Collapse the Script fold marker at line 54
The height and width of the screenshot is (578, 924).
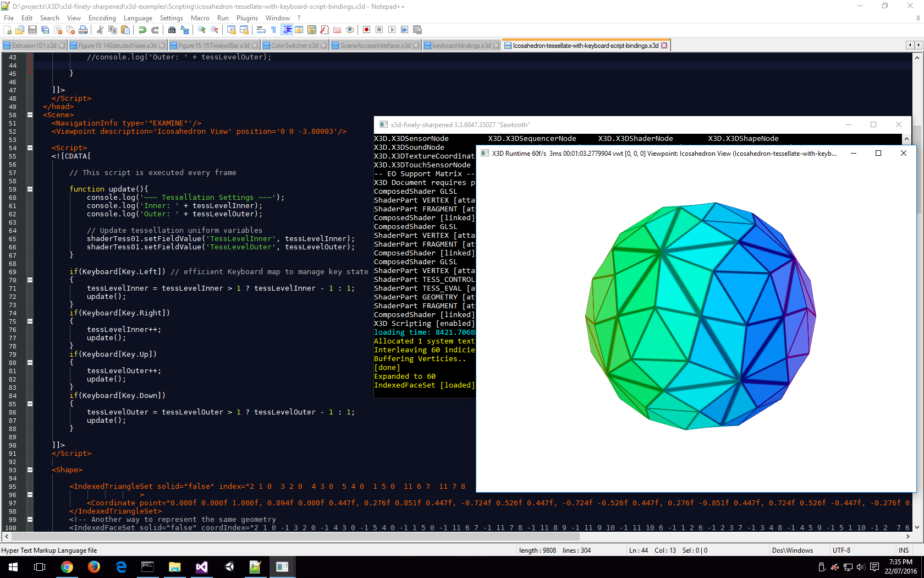coord(30,148)
